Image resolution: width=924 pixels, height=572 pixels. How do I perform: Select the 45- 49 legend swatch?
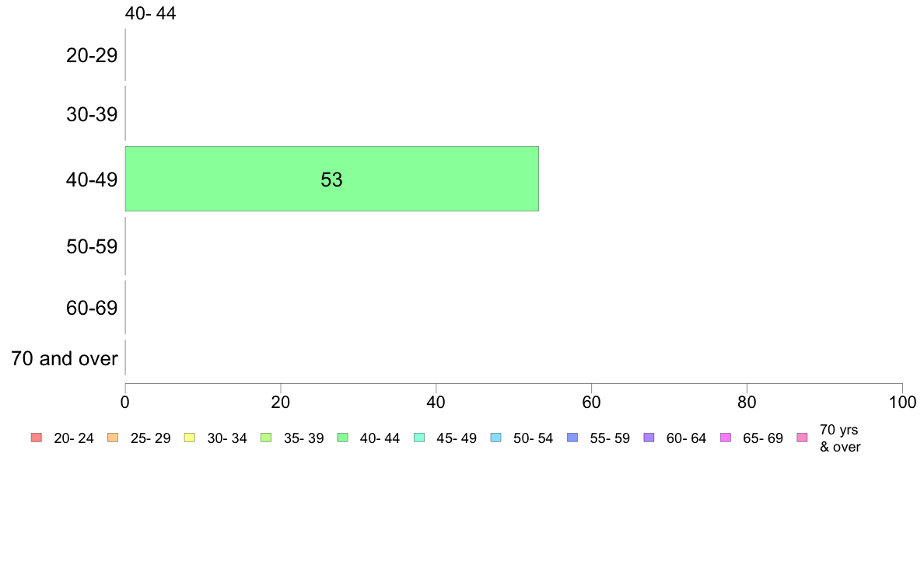pyautogui.click(x=419, y=438)
